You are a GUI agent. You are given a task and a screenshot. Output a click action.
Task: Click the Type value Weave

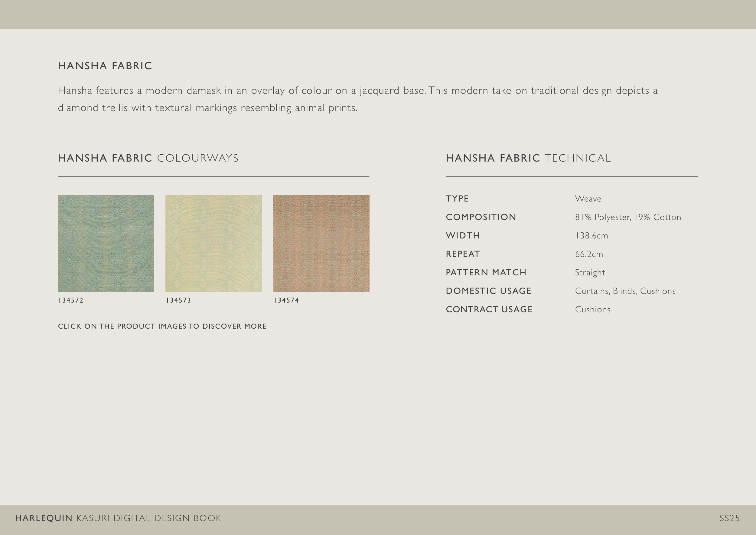point(588,199)
